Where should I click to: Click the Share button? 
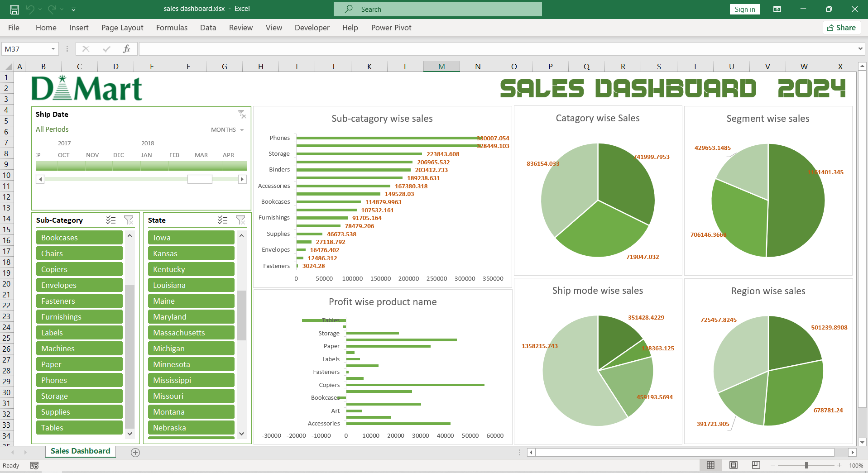point(842,28)
